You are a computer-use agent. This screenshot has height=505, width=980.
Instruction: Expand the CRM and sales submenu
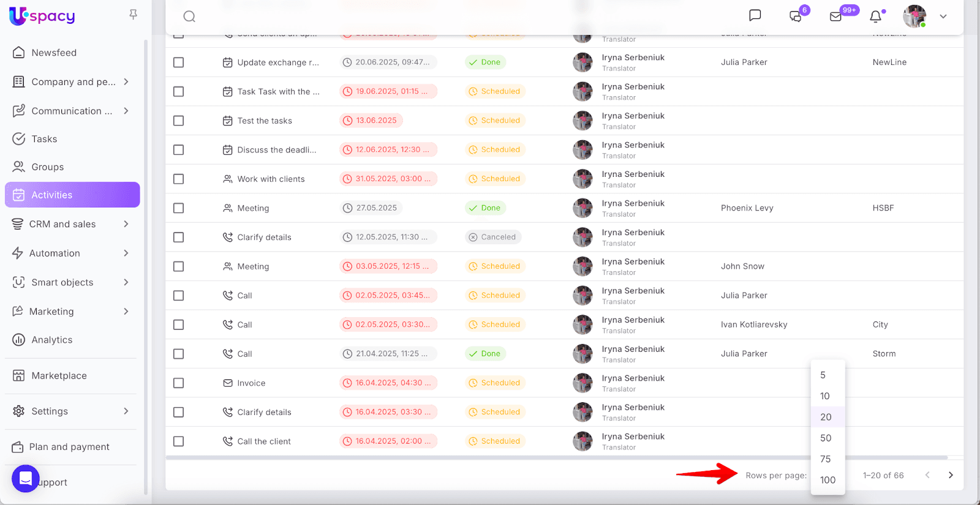coord(126,224)
